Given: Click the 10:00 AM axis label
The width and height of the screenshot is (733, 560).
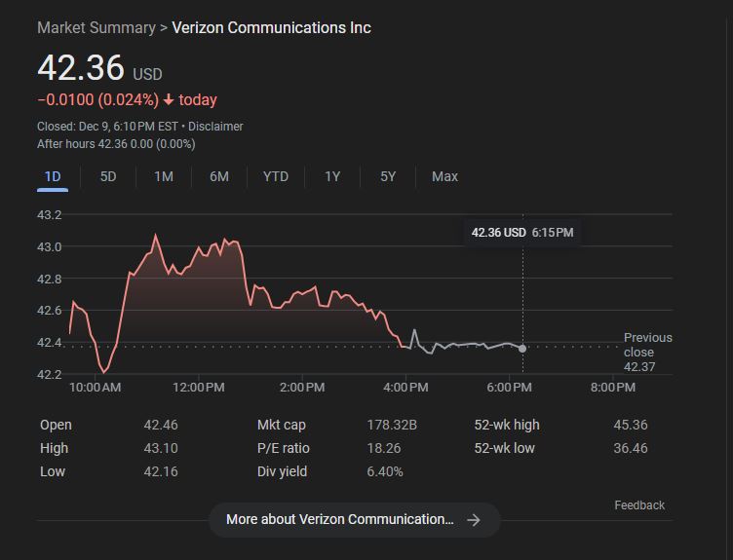Looking at the screenshot, I should click(x=95, y=388).
